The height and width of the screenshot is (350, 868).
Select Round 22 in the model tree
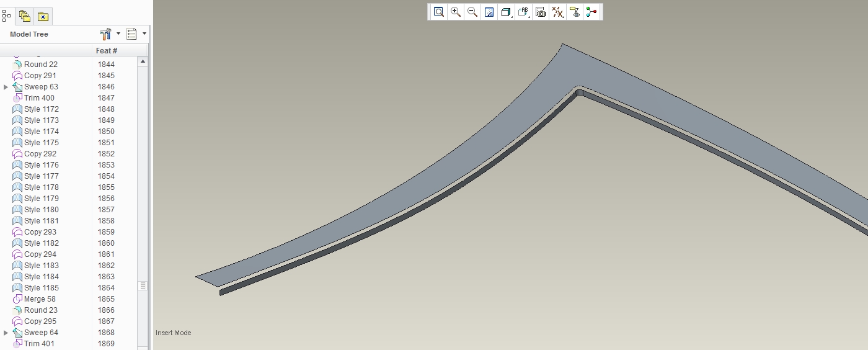tap(41, 65)
